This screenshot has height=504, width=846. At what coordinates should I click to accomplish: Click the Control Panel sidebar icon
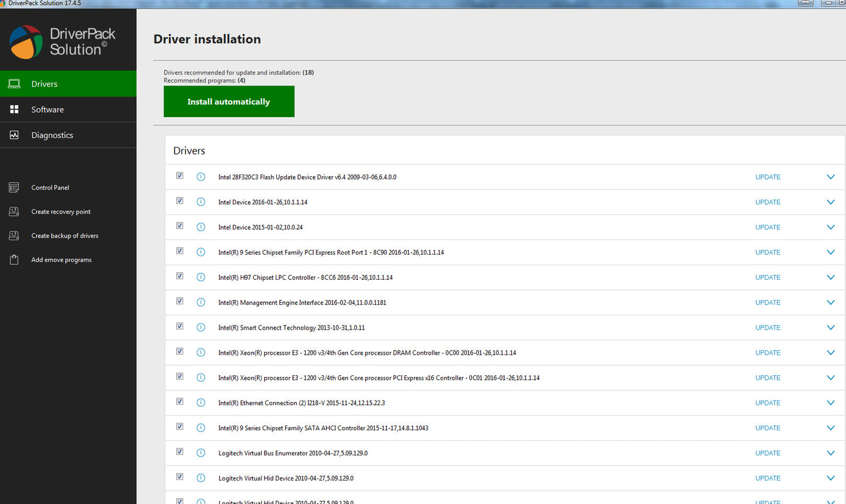click(14, 187)
